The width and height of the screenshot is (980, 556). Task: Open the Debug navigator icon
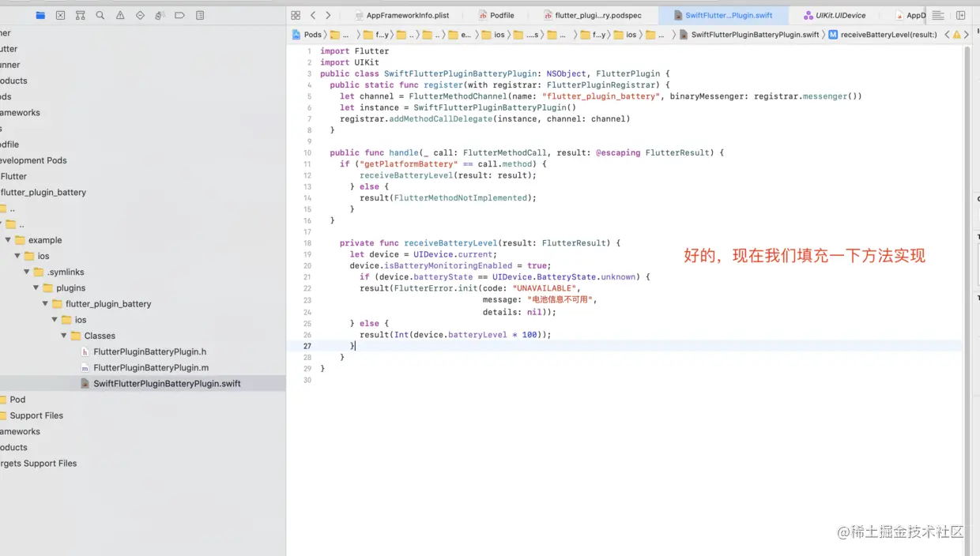coord(160,15)
